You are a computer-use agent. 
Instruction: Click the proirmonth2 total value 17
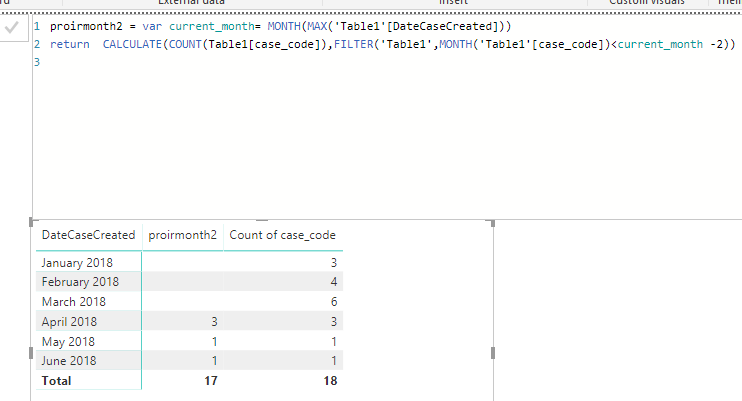(x=211, y=381)
